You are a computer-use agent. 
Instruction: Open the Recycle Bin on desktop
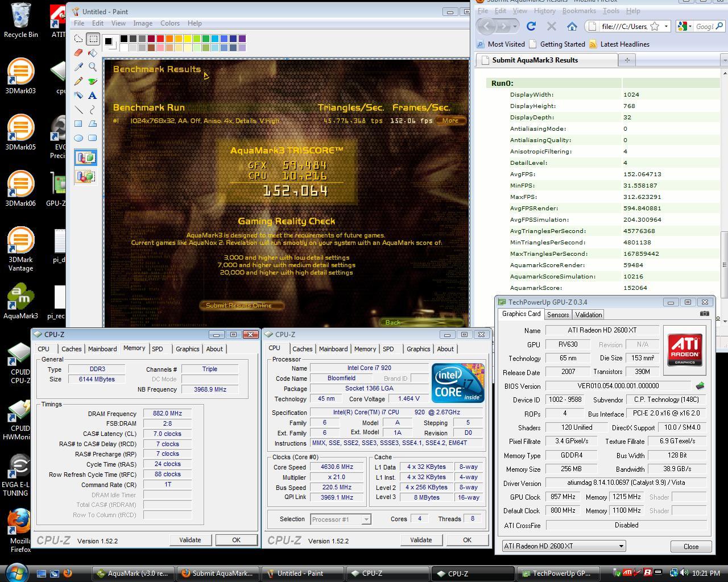(x=21, y=20)
